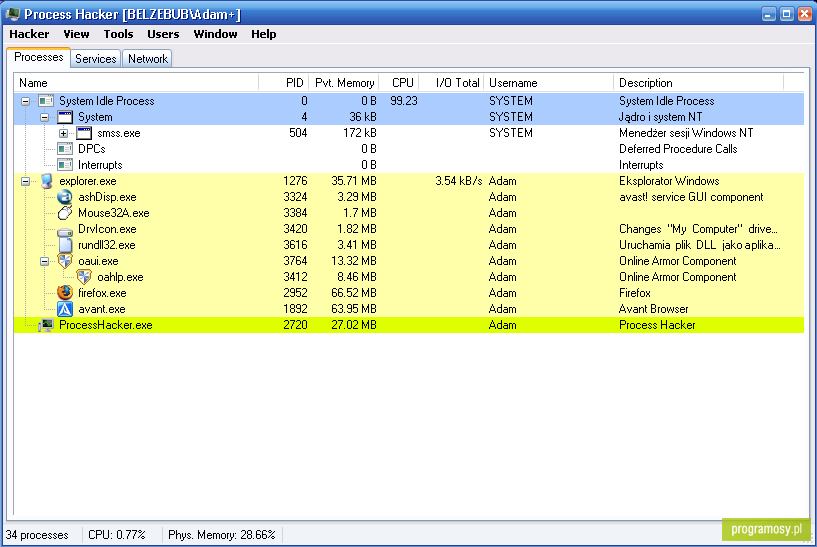
Task: Sort by Pvt. Memory column header
Action: 344,83
